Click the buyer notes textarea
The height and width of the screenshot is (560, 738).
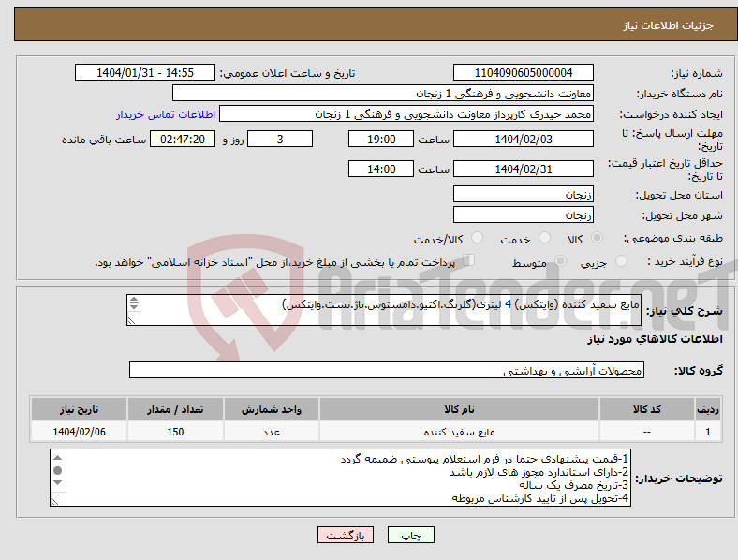340,478
